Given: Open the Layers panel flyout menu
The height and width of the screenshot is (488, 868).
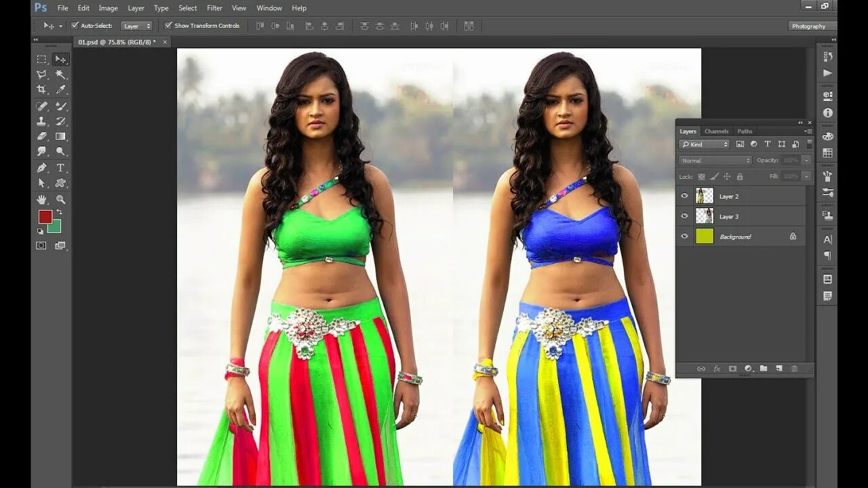Looking at the screenshot, I should coord(808,131).
